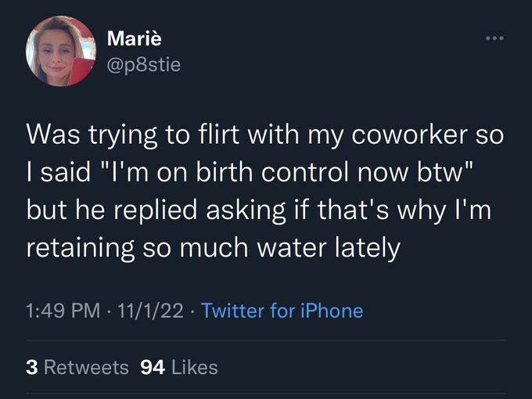The image size is (532, 399).
Task: View the list of 3 Retweets
Action: [x=77, y=368]
